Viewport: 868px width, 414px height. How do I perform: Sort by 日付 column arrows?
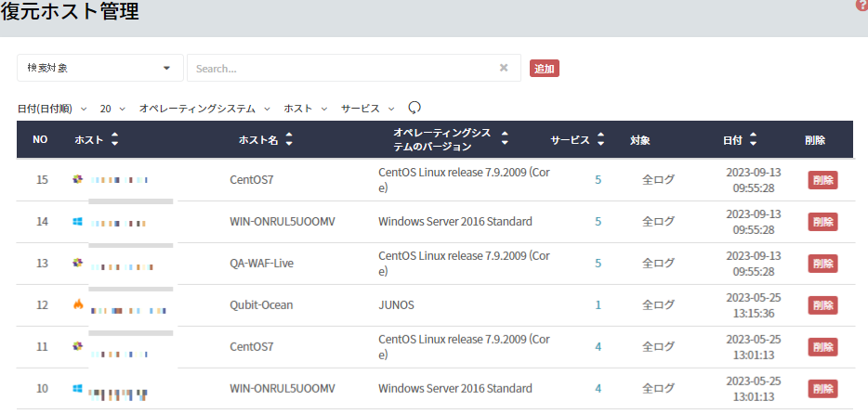coord(753,140)
